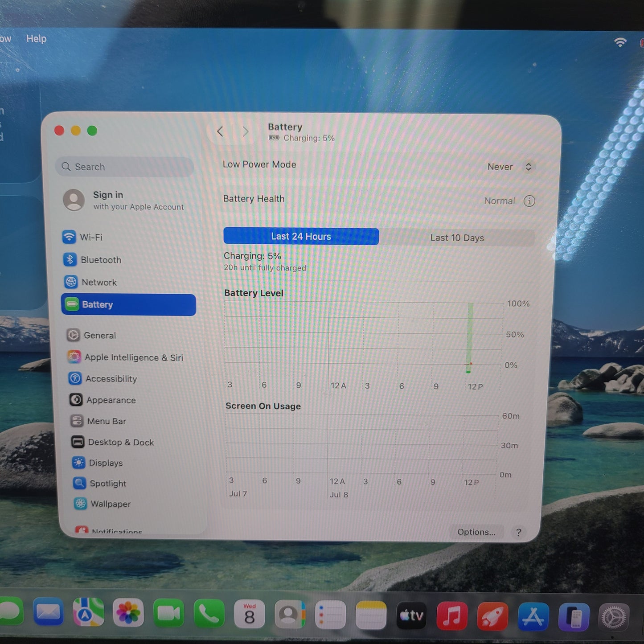Screen dimensions: 644x644
Task: Click the question mark help button
Action: click(x=518, y=532)
